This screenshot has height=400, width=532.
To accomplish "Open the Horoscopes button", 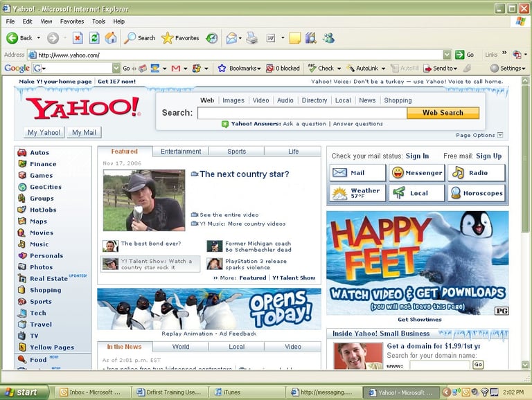I will tap(476, 193).
